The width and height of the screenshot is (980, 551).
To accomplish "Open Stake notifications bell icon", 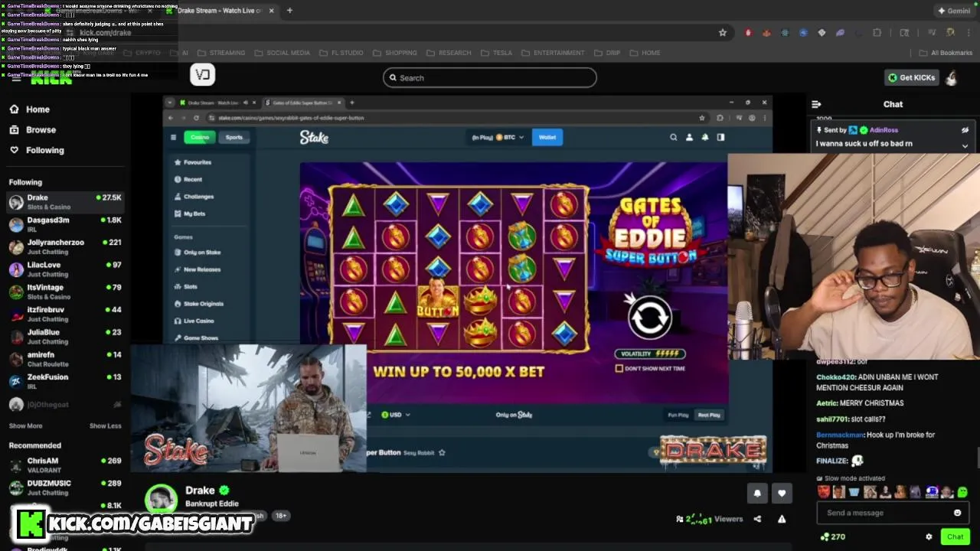I will [x=705, y=137].
